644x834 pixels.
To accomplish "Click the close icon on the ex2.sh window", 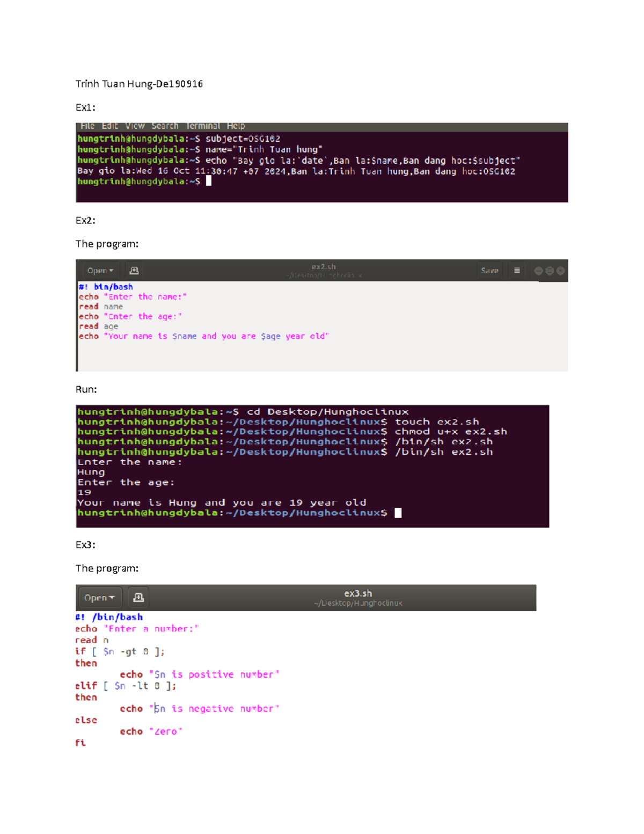I will tap(560, 270).
